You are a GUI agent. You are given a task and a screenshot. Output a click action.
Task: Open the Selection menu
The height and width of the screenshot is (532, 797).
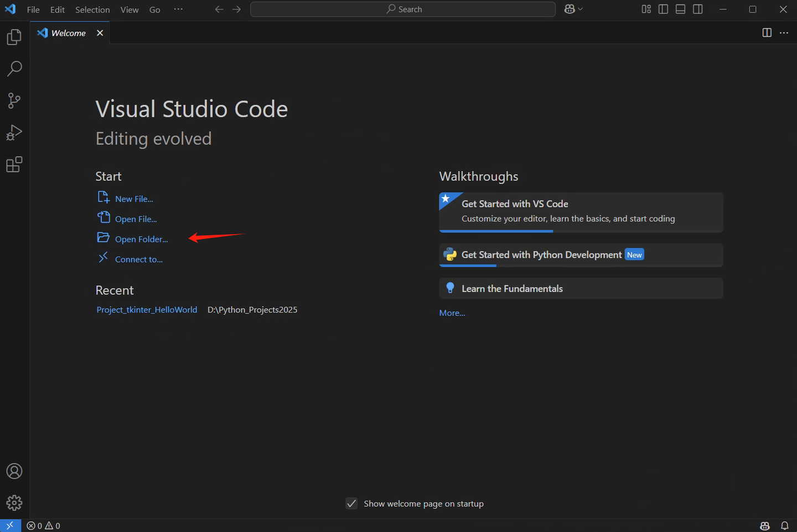(x=92, y=10)
